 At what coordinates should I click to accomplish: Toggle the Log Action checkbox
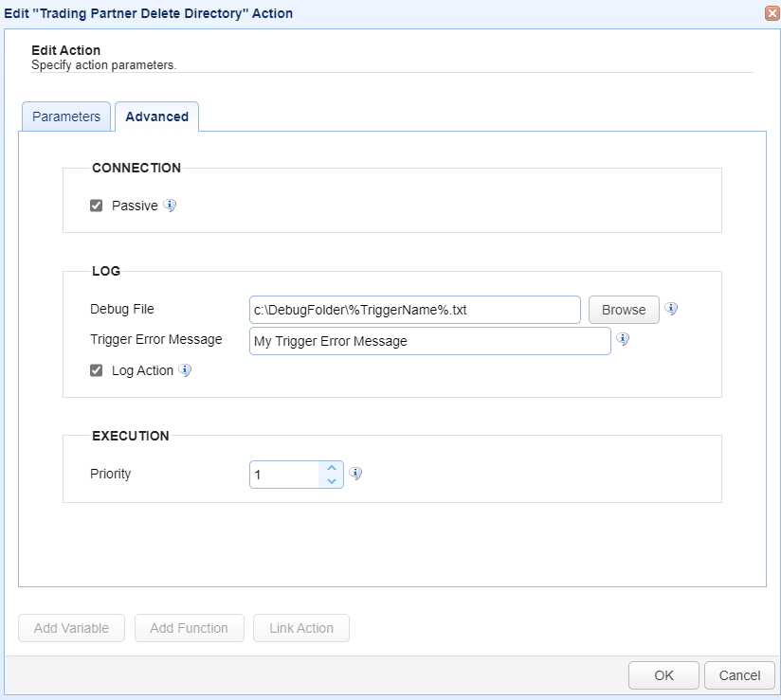pos(96,370)
